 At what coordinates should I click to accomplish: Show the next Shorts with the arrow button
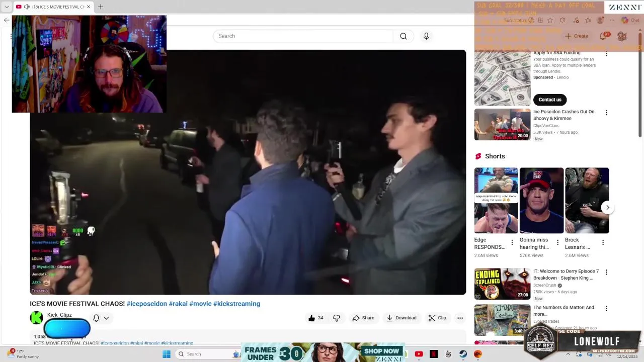pyautogui.click(x=607, y=208)
